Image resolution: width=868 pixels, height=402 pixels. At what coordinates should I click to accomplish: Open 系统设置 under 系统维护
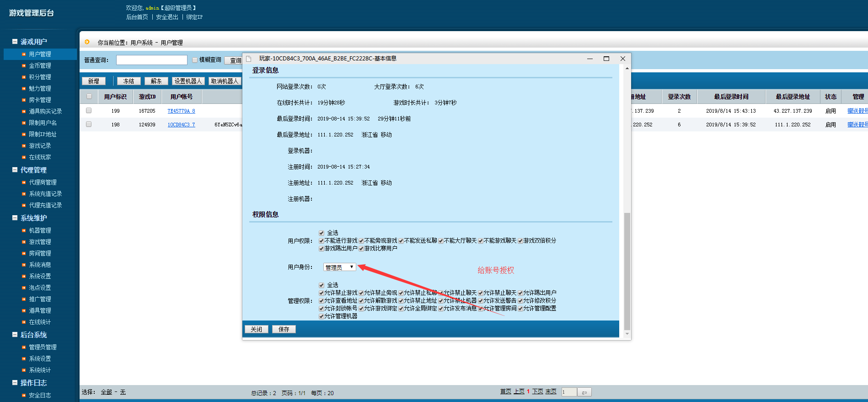pos(40,276)
